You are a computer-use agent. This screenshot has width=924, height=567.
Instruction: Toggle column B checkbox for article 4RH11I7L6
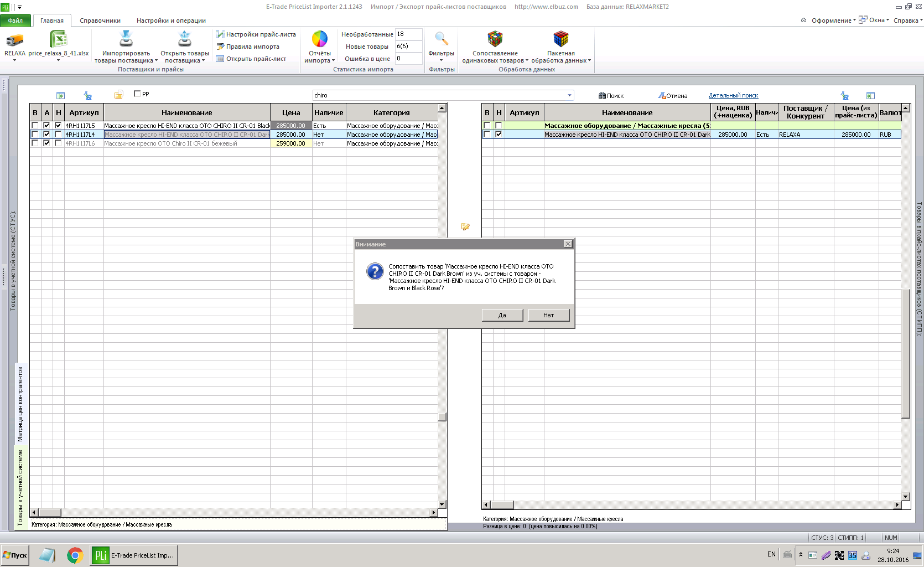pyautogui.click(x=35, y=143)
